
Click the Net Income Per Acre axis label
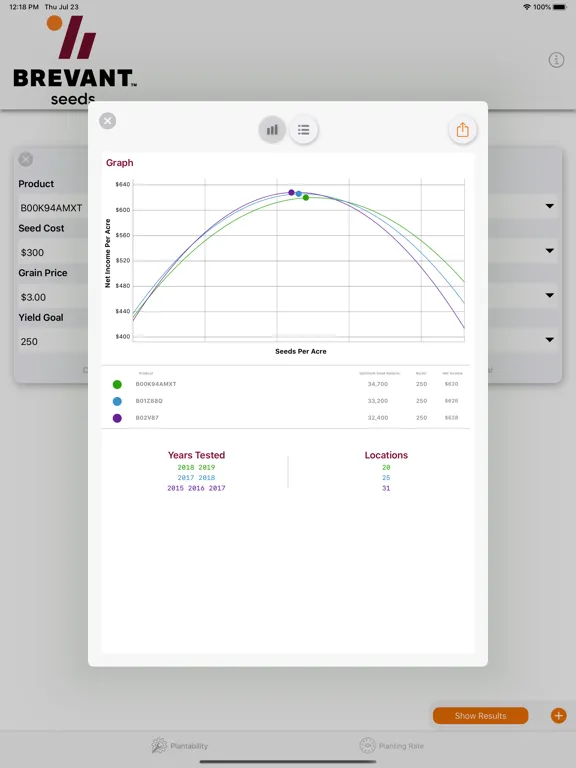coord(108,253)
